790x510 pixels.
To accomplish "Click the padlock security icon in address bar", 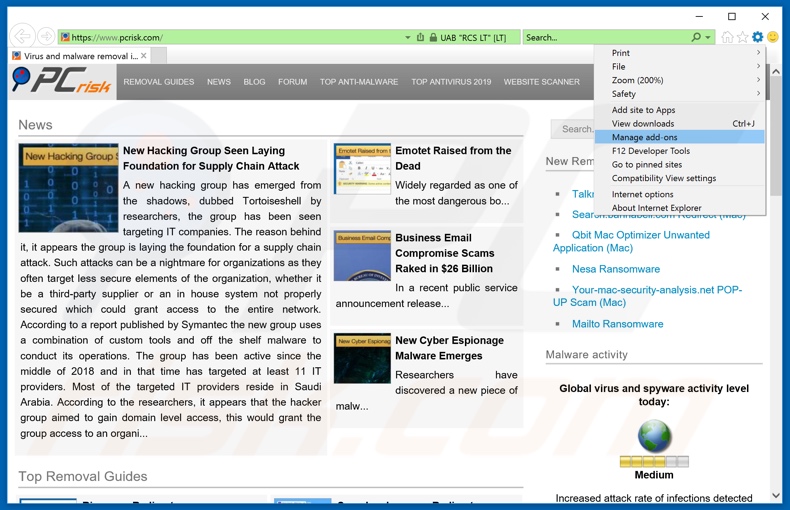I will (433, 37).
